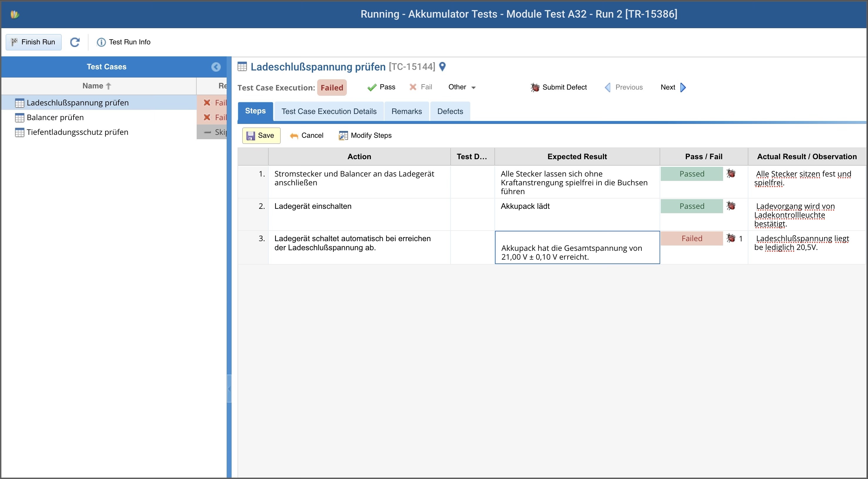The width and height of the screenshot is (868, 479).
Task: Mark test case execution as Pass
Action: pos(381,87)
